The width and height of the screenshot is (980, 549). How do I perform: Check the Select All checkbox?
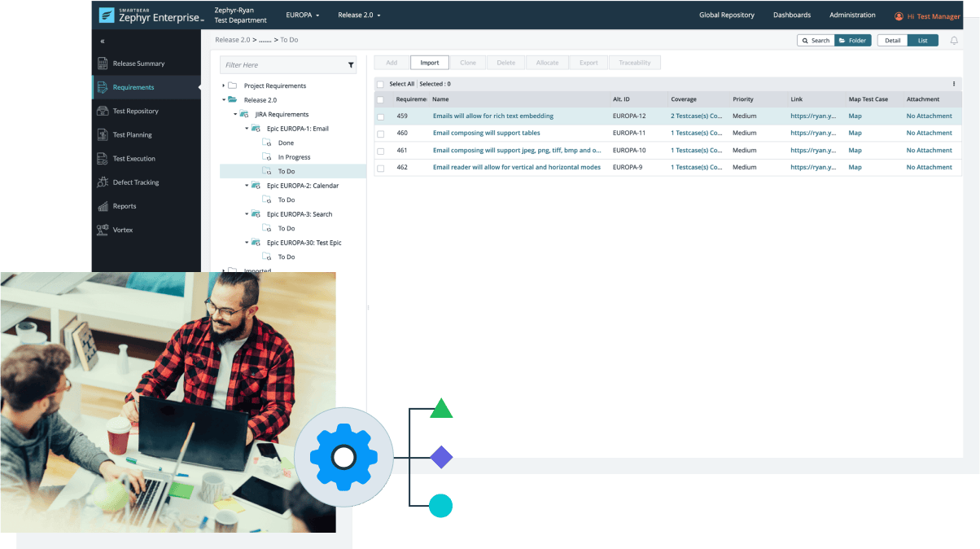[x=380, y=84]
